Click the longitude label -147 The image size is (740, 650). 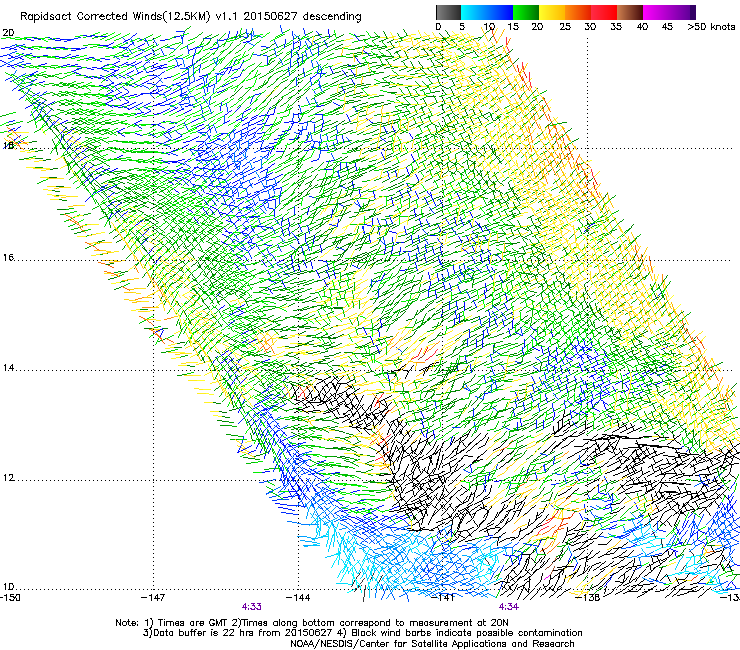pyautogui.click(x=153, y=597)
